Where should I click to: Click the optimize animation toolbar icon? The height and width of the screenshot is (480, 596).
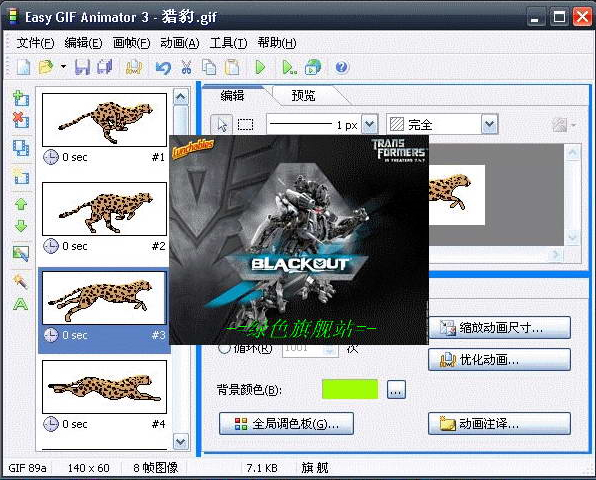click(x=134, y=67)
